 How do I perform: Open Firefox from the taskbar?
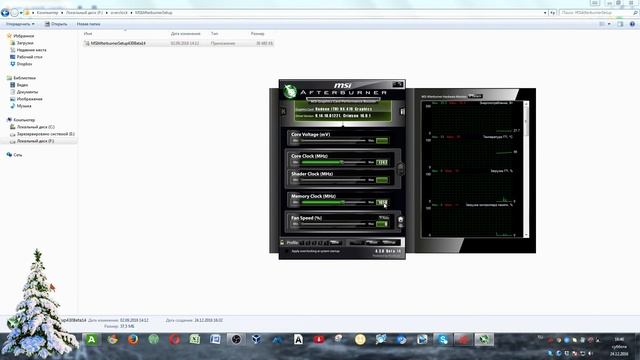click(133, 339)
